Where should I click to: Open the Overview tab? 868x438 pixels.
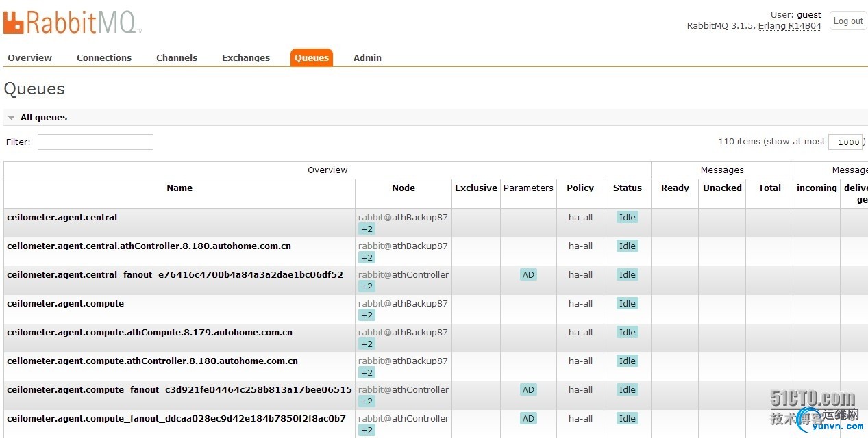pos(29,57)
